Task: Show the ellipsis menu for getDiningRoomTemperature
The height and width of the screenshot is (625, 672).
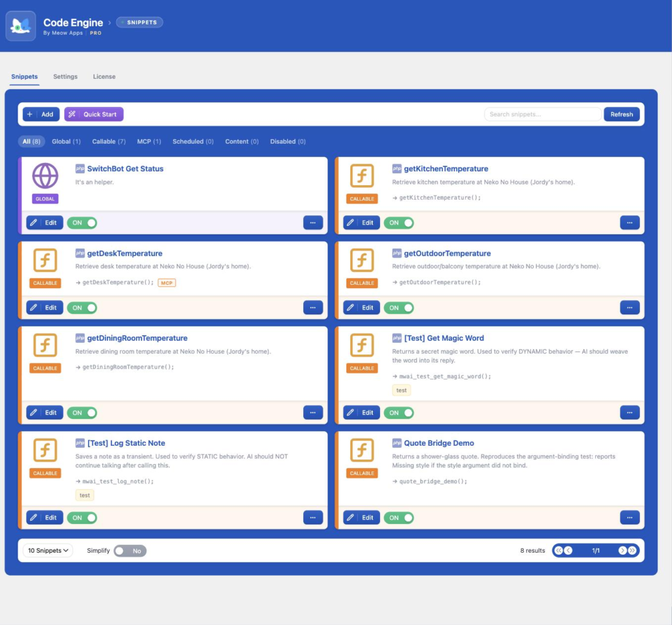Action: click(x=313, y=412)
